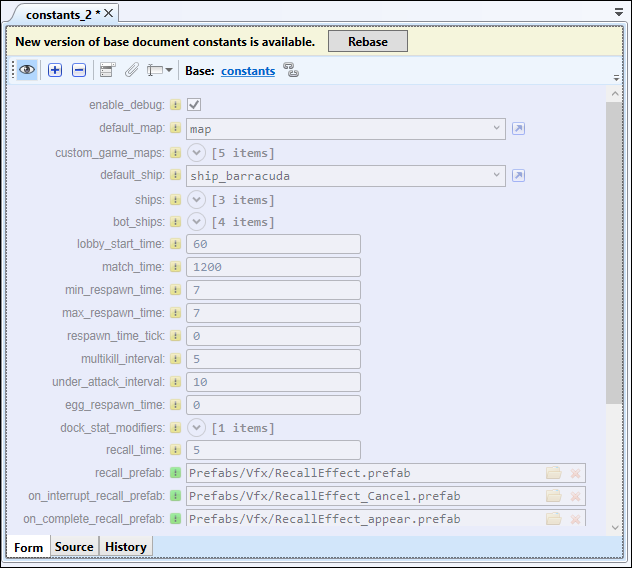Expand the dock_stat_modifiers list
Image resolution: width=632 pixels, height=568 pixels.
coord(197,428)
